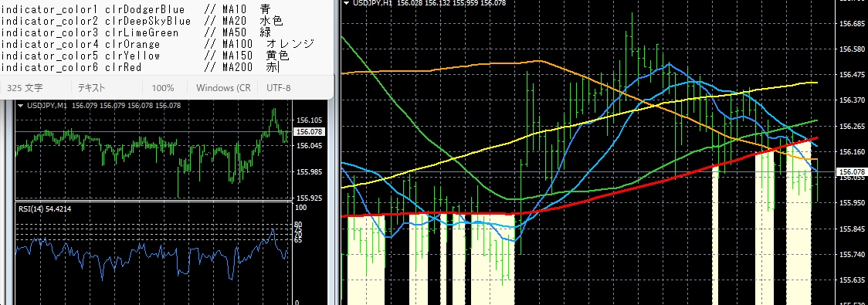Select the 'Windows (CR' line ending status entry
This screenshot has width=868, height=305.
[x=223, y=88]
